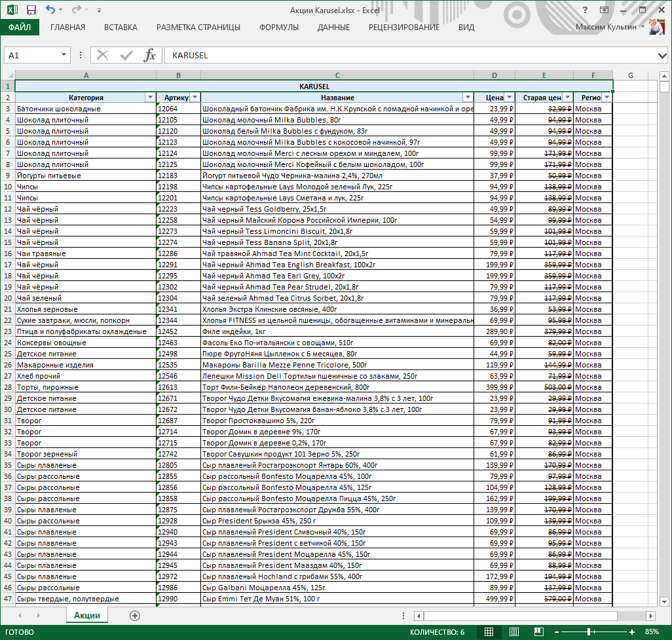Cancel formula entry with the X icon

[102, 55]
